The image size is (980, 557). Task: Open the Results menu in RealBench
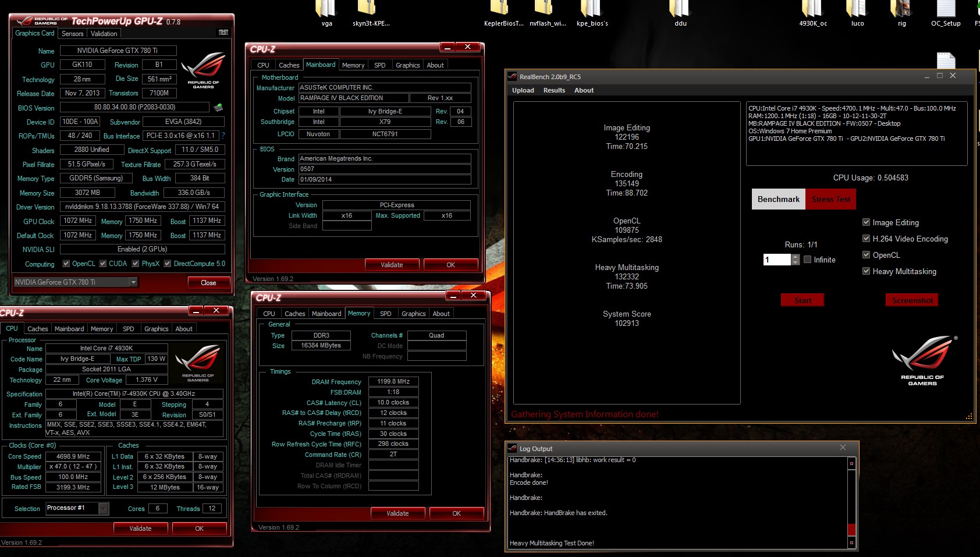click(x=554, y=90)
